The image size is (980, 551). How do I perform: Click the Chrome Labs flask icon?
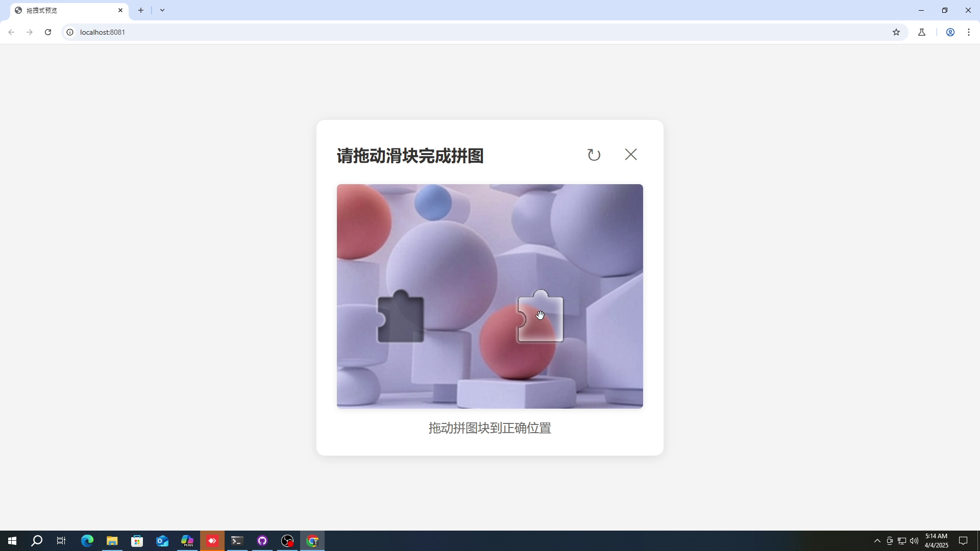[922, 32]
